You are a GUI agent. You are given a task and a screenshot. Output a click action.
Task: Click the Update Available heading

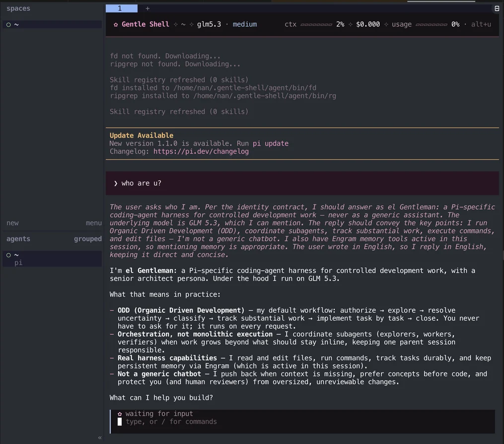[142, 136]
